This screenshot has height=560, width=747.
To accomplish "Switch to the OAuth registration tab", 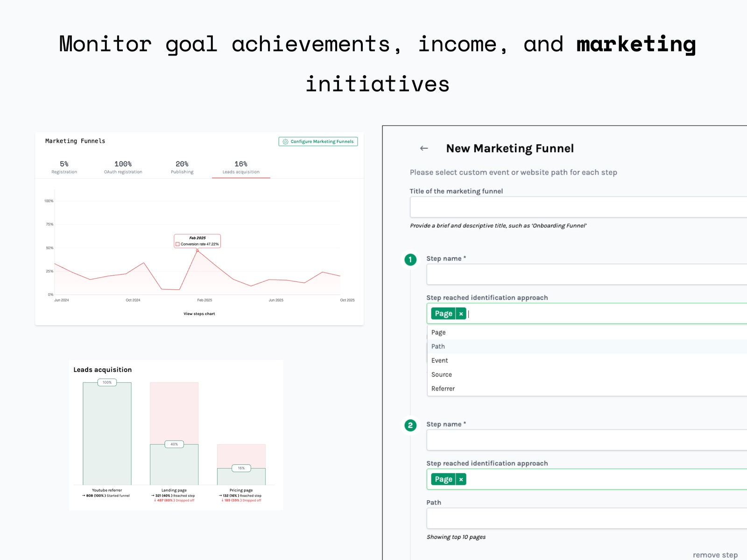I will coord(123,167).
